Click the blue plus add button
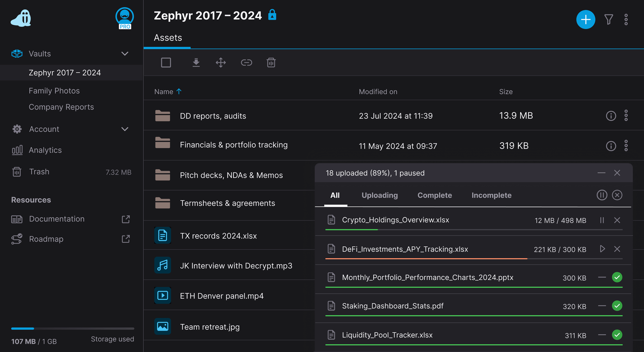The height and width of the screenshot is (352, 644). [586, 20]
